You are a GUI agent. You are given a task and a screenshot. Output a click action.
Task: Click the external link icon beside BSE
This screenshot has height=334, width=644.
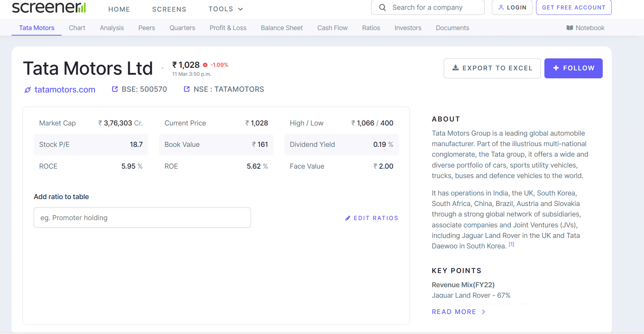coord(115,89)
